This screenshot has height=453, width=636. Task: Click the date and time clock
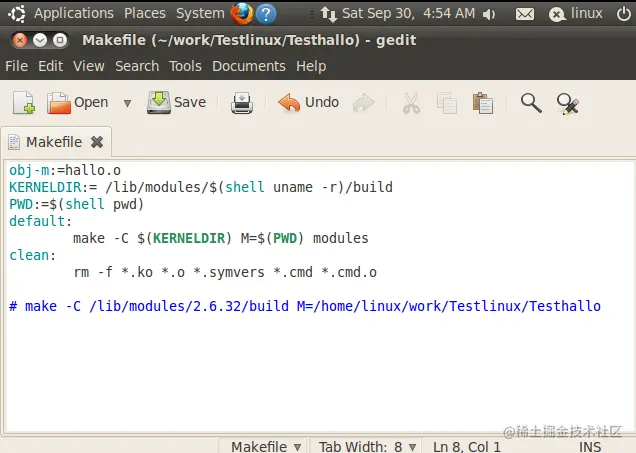[408, 13]
